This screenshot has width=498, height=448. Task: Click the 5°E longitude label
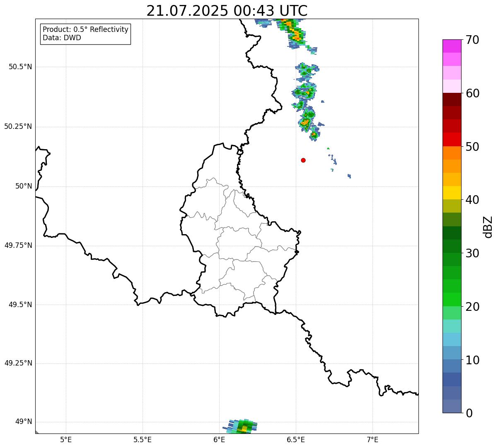pyautogui.click(x=66, y=439)
